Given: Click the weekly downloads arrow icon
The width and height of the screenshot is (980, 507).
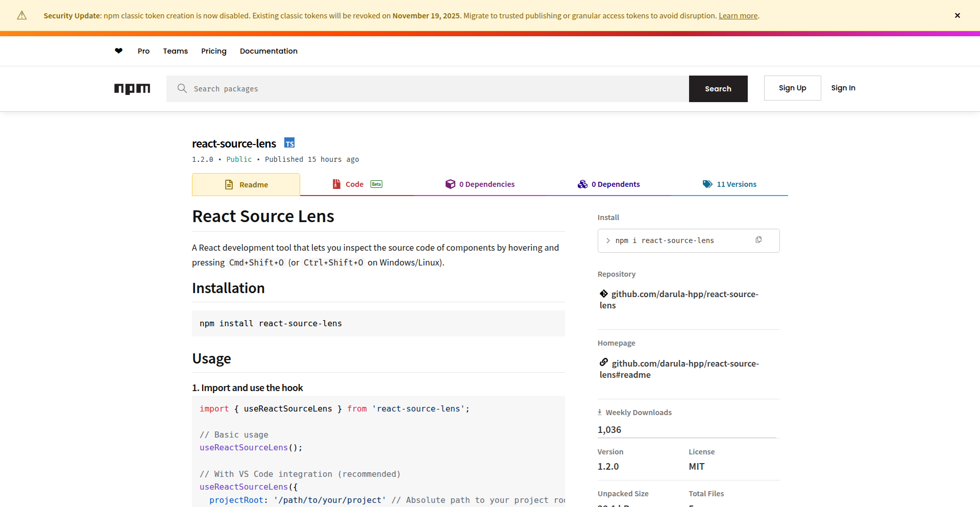Looking at the screenshot, I should click(600, 412).
